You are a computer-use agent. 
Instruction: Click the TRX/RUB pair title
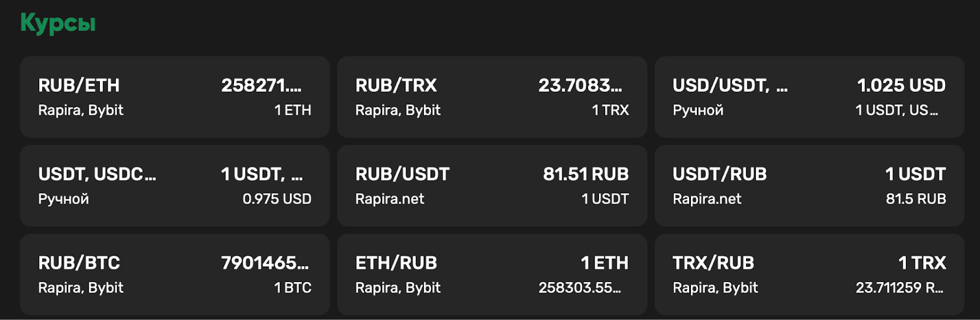pyautogui.click(x=713, y=263)
